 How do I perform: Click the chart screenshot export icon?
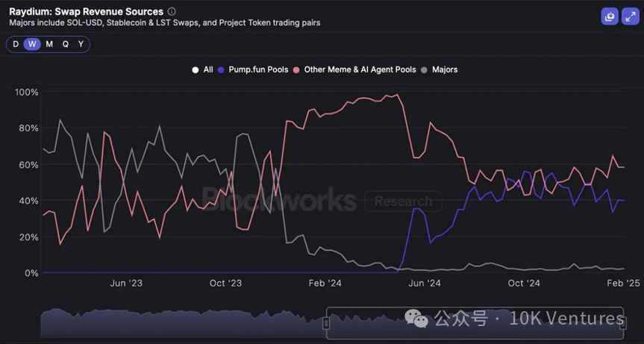pyautogui.click(x=609, y=16)
